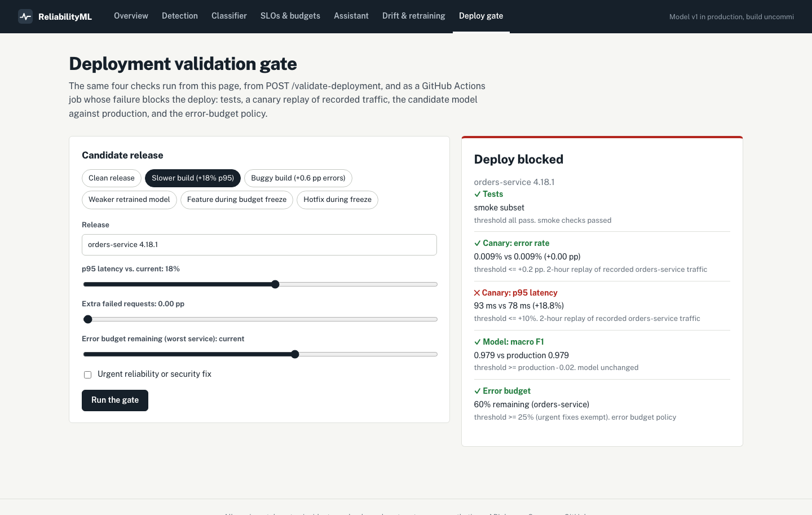The height and width of the screenshot is (515, 812).
Task: Click the 'Model v1 in production' status text
Action: click(731, 17)
